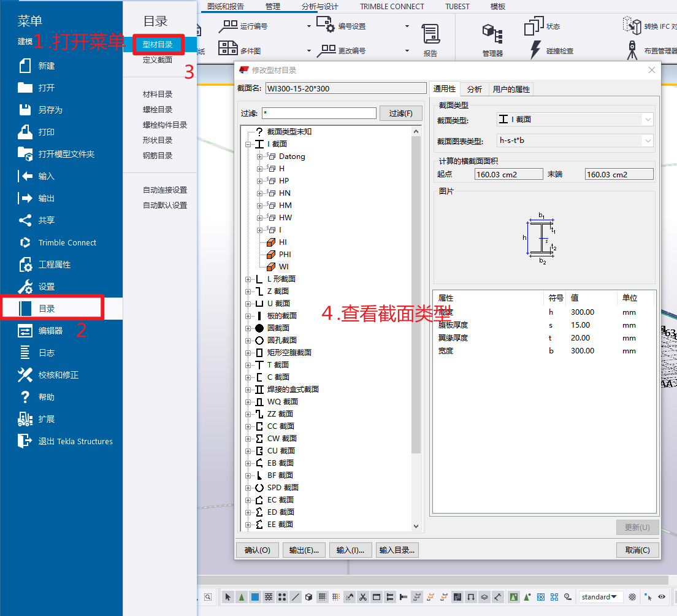The width and height of the screenshot is (677, 616).
Task: Click the 输入目录... button
Action: tap(397, 550)
